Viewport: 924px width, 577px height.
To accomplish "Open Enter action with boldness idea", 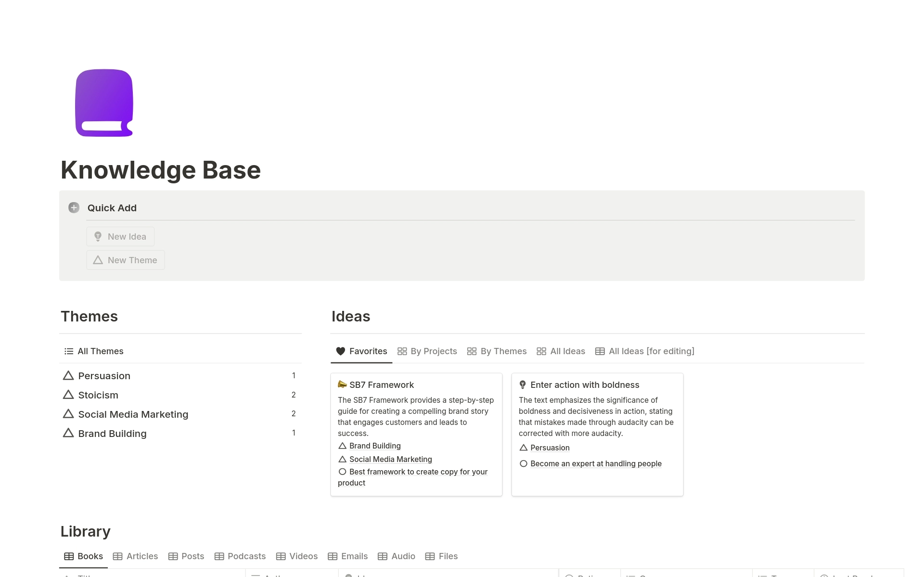I will pyautogui.click(x=584, y=384).
